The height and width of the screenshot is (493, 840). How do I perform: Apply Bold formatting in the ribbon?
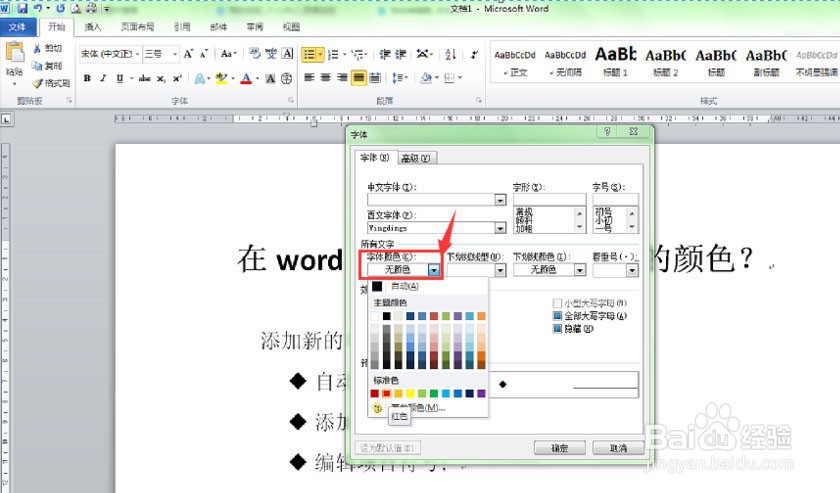coord(87,78)
